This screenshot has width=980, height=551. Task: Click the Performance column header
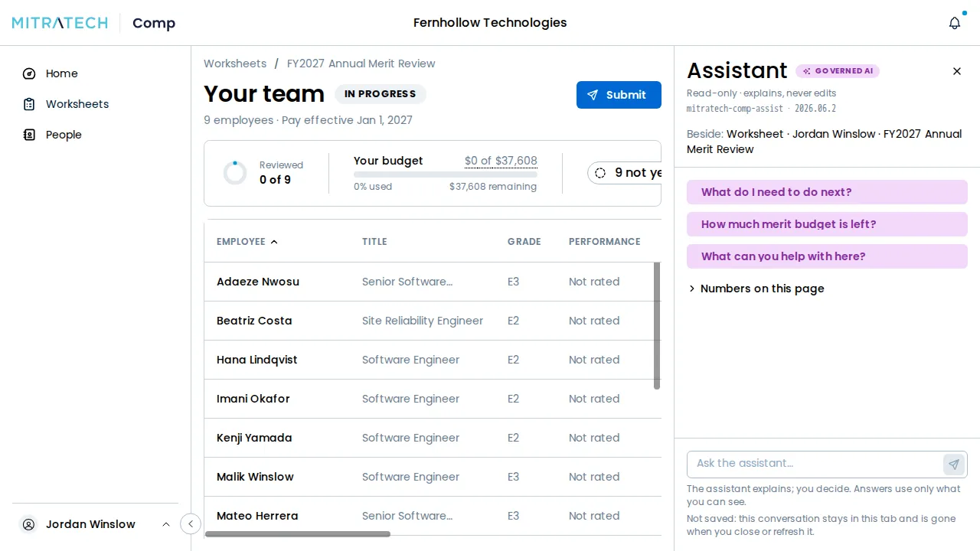605,242
